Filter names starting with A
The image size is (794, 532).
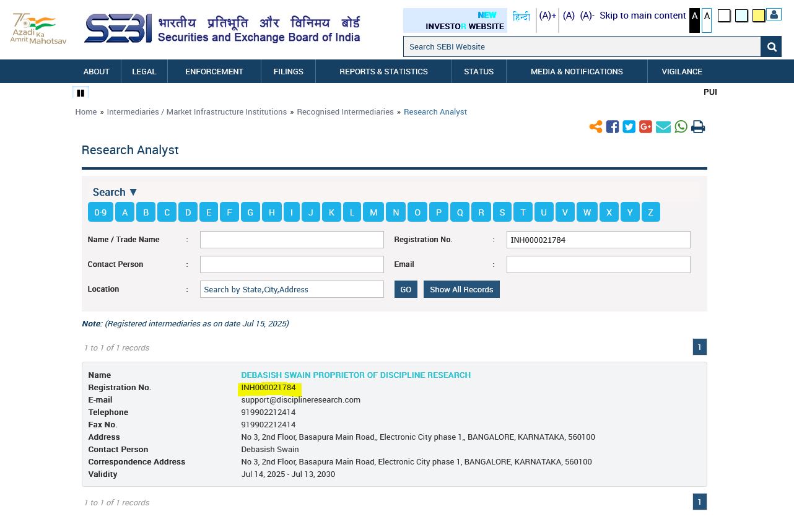point(124,212)
